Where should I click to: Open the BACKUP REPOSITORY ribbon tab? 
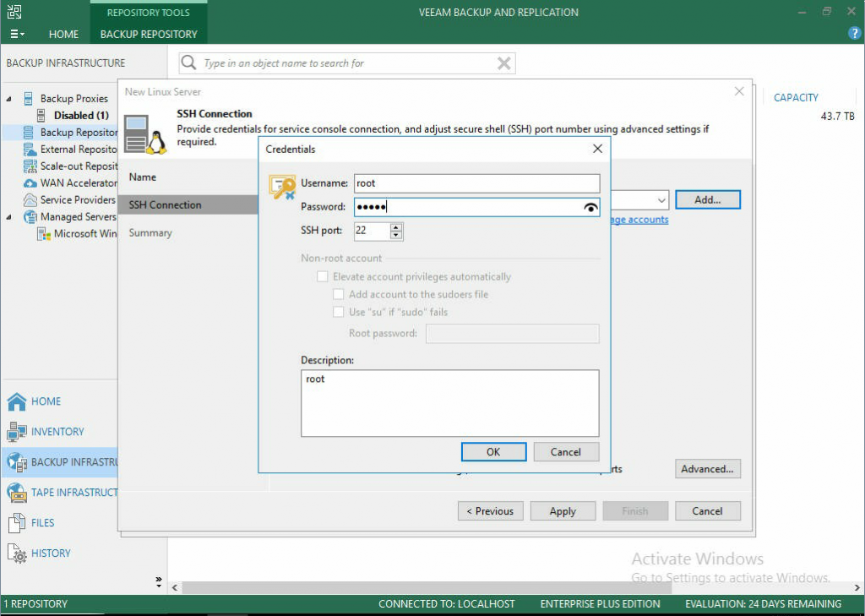point(149,34)
